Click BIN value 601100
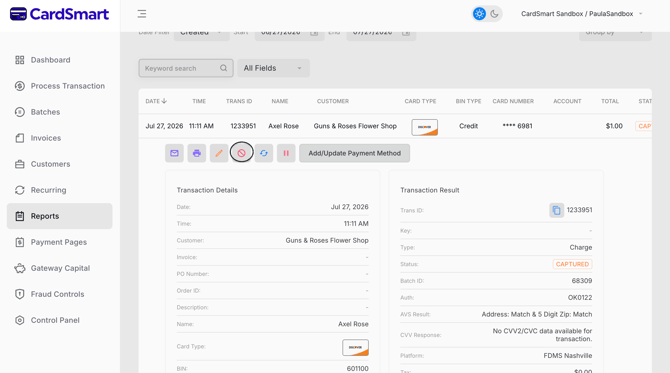670x373 pixels. (358, 368)
